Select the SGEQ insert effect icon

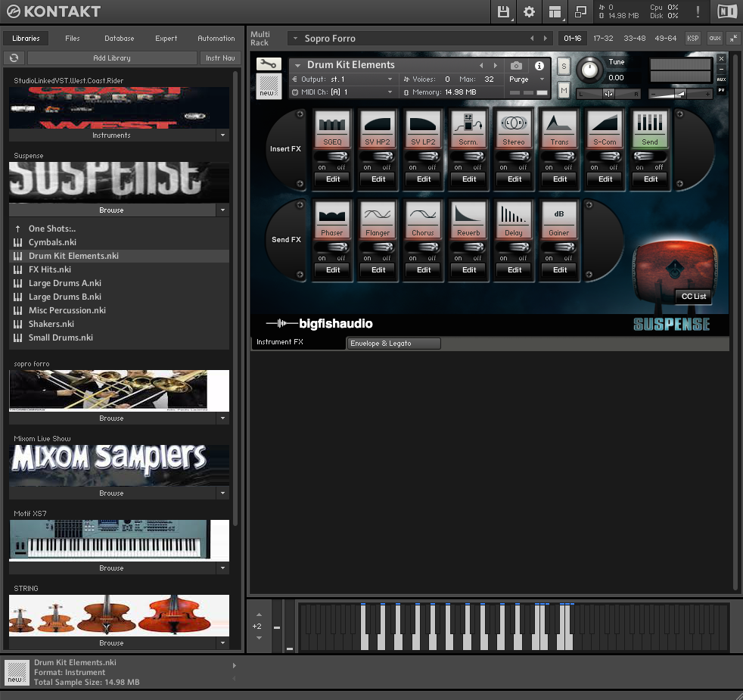pos(332,129)
